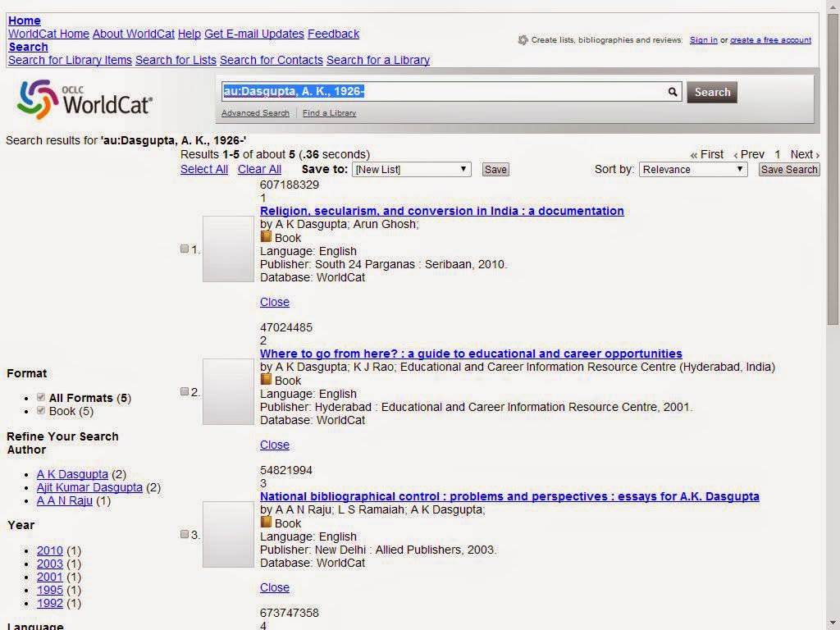Filter by author A A N Raju
Viewport: 840px width, 630px height.
tap(64, 501)
